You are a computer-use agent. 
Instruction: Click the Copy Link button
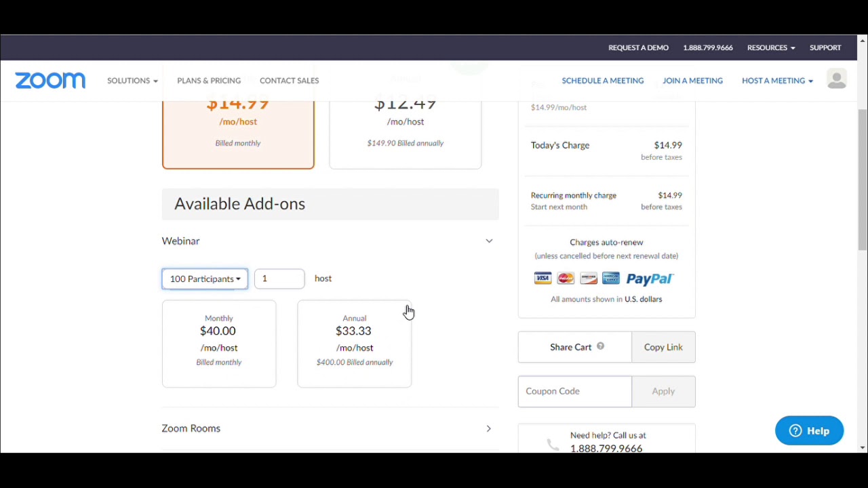[663, 347]
